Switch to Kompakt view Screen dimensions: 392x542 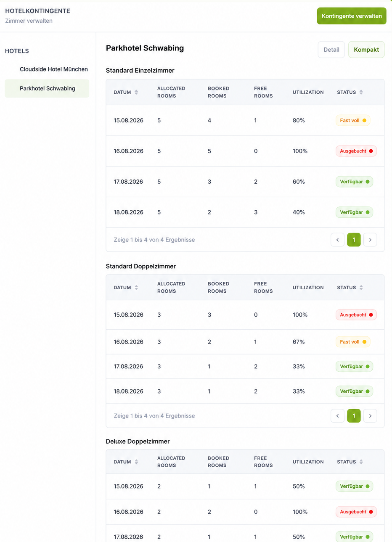click(x=366, y=50)
